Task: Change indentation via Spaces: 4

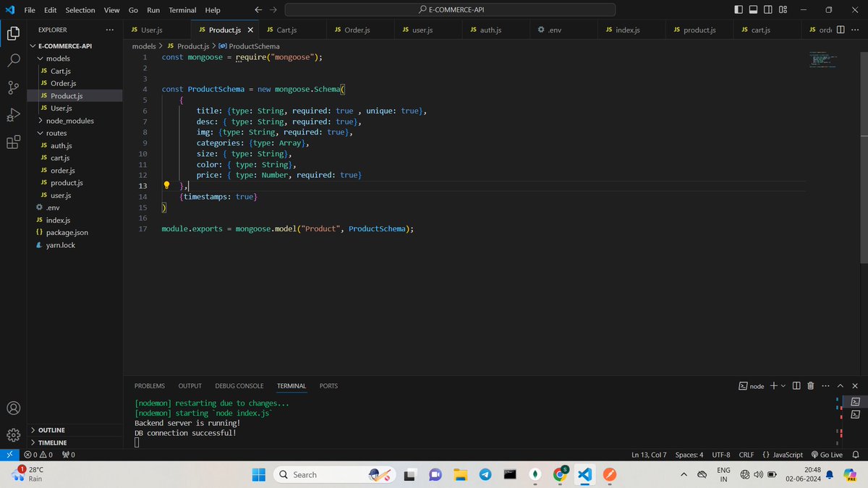Action: click(689, 455)
